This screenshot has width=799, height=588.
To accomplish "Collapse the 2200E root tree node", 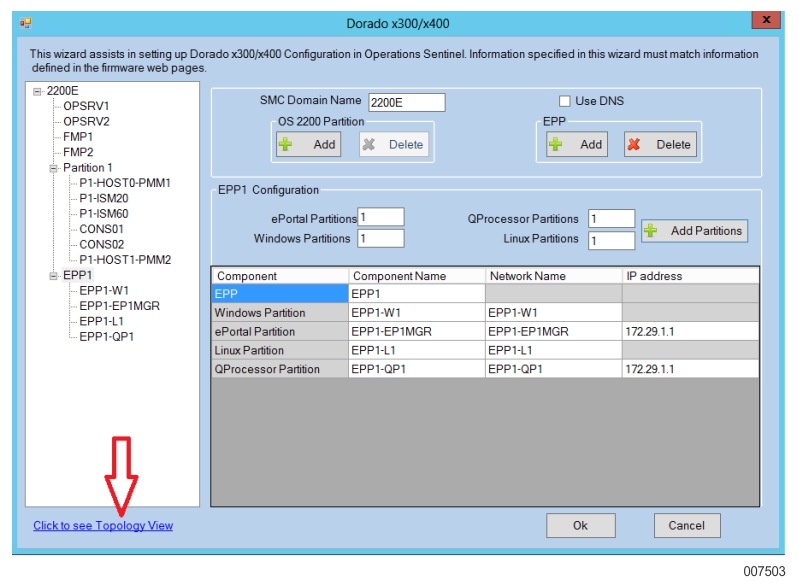I will (37, 91).
